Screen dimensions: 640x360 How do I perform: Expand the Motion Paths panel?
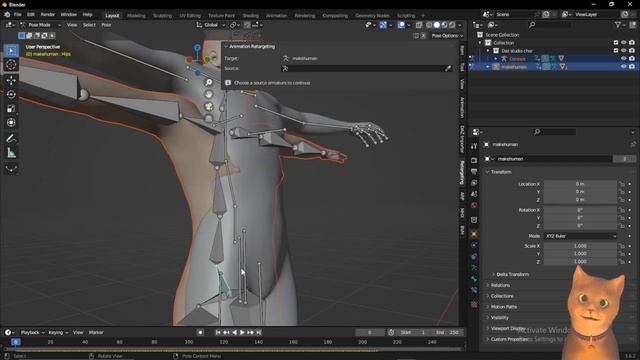(504, 307)
